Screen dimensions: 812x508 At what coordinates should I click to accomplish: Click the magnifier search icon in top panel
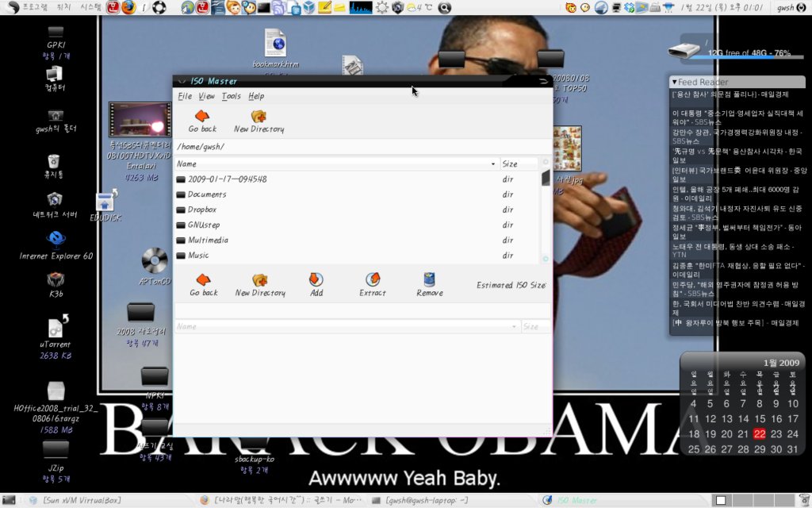(444, 8)
